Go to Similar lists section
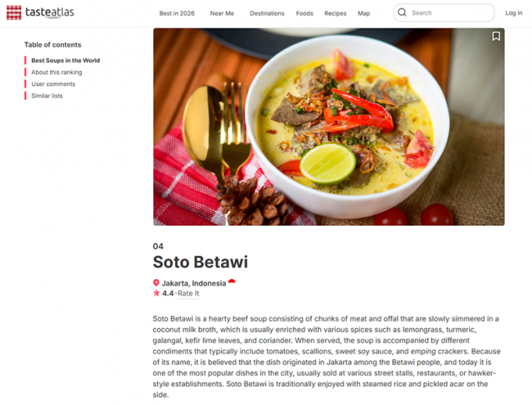The height and width of the screenshot is (405, 532). point(47,95)
